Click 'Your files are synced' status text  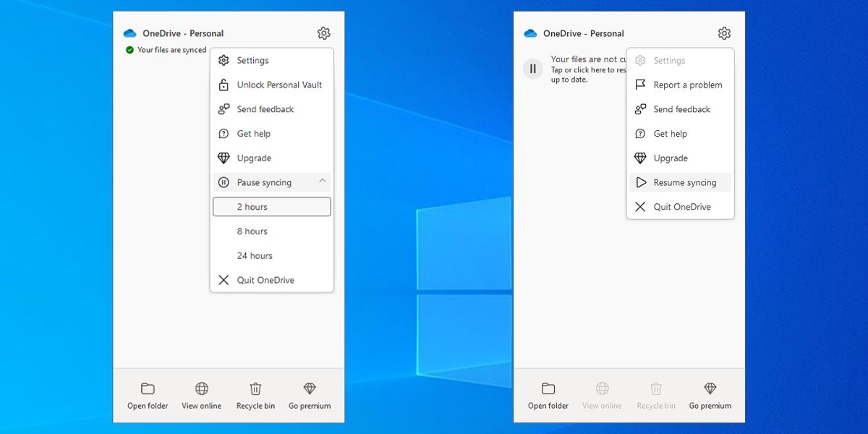[x=171, y=50]
